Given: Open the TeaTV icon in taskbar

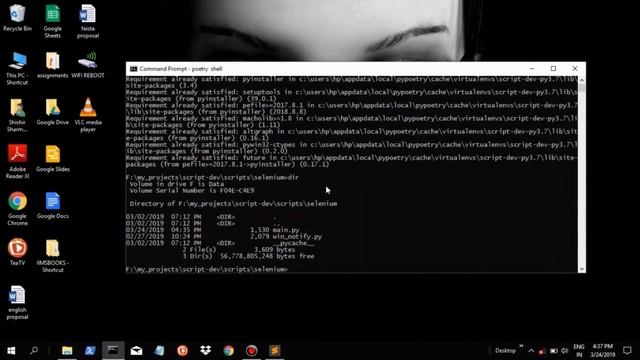Looking at the screenshot, I should tap(182, 350).
